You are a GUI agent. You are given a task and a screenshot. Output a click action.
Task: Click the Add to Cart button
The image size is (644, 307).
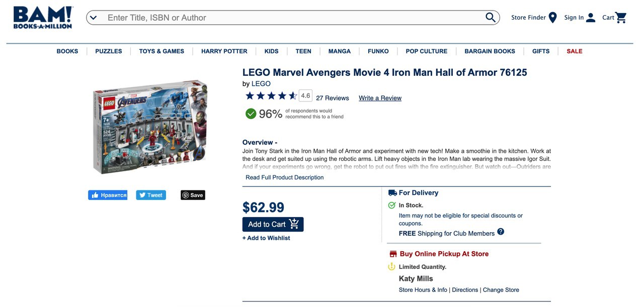[x=273, y=225]
